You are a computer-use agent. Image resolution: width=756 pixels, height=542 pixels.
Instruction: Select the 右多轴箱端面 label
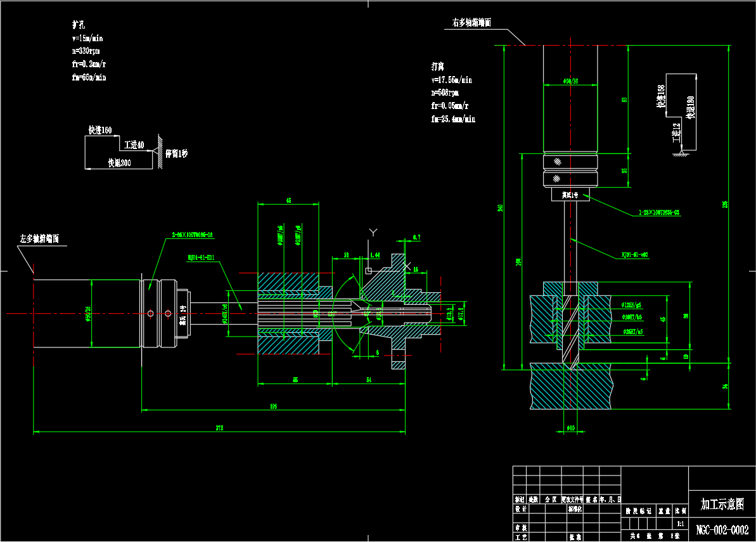tap(471, 22)
